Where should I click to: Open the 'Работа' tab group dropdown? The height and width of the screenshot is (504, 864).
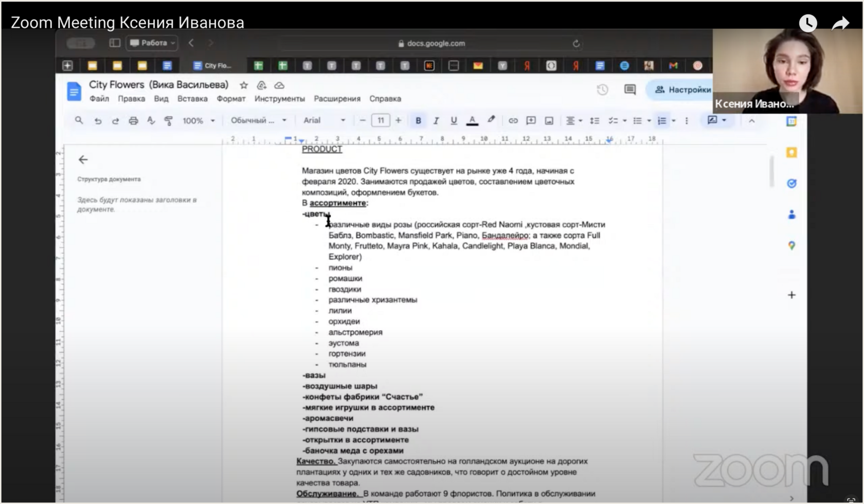coord(152,43)
